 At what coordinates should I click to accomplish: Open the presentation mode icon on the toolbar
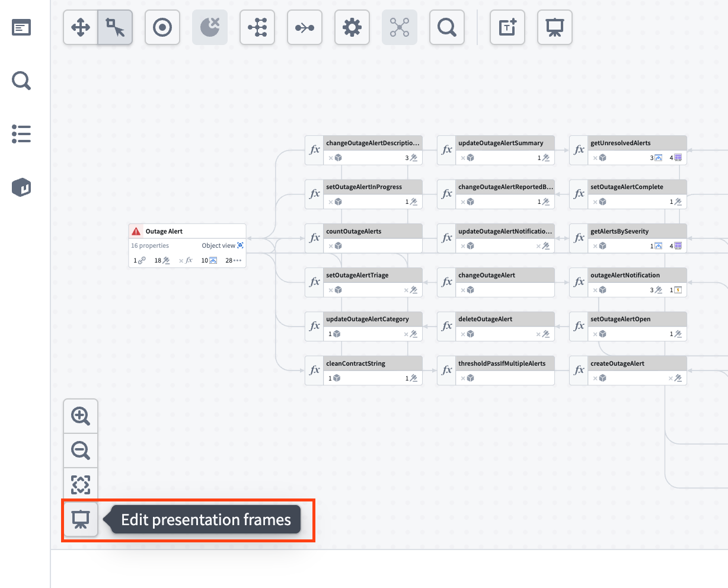click(x=554, y=27)
